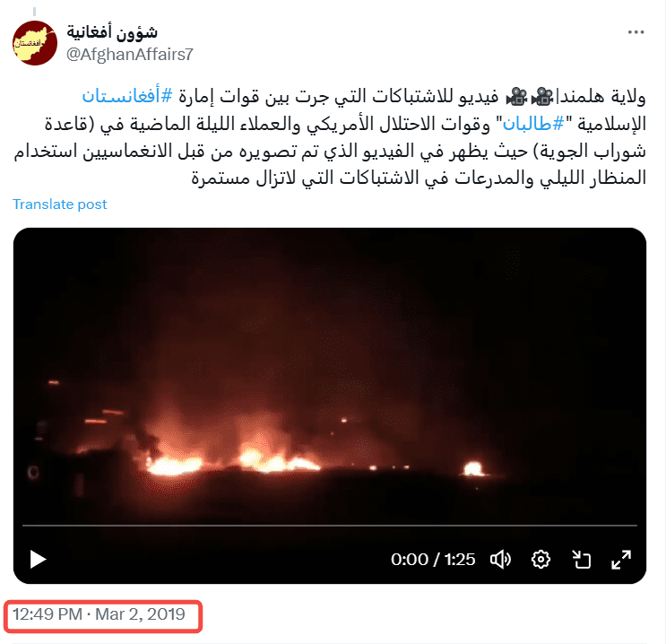666x644 pixels.
Task: Click the first movie camera emoji
Action: [x=542, y=97]
